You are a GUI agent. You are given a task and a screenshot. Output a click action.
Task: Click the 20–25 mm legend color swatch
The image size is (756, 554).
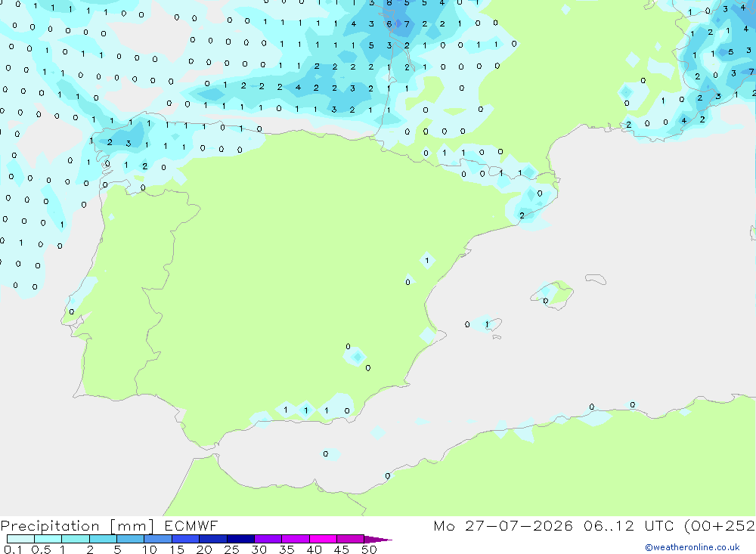coord(213,539)
